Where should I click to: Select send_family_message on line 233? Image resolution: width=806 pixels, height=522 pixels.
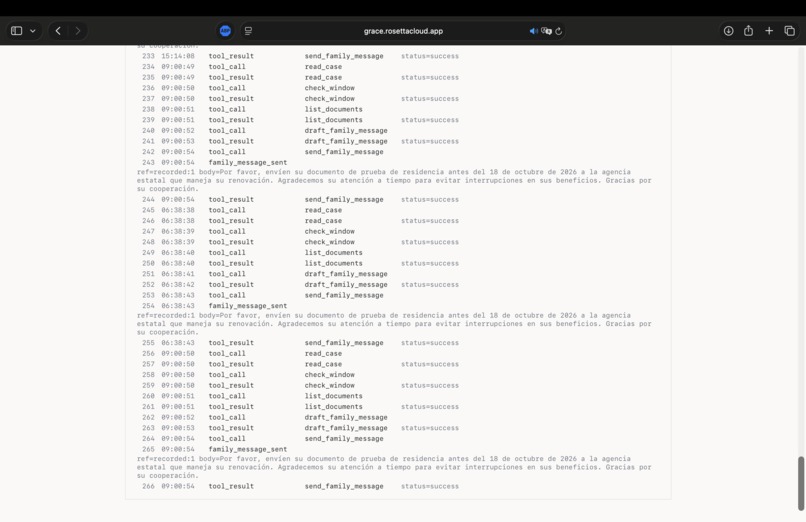click(344, 56)
